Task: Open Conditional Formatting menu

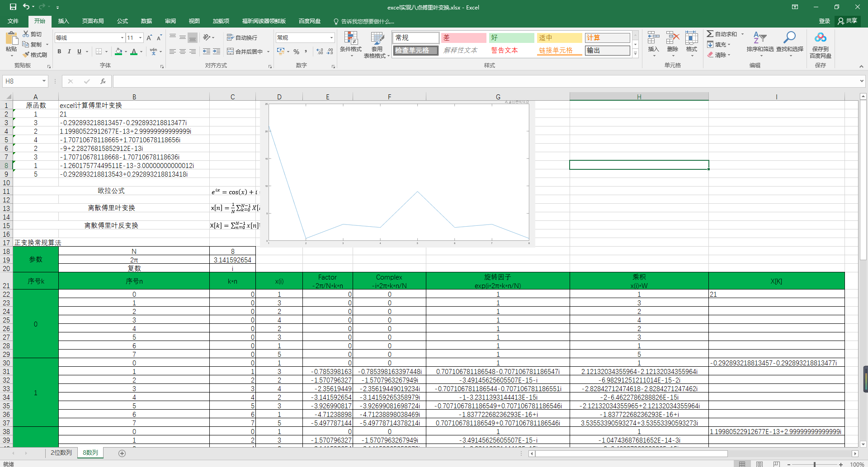Action: point(351,44)
